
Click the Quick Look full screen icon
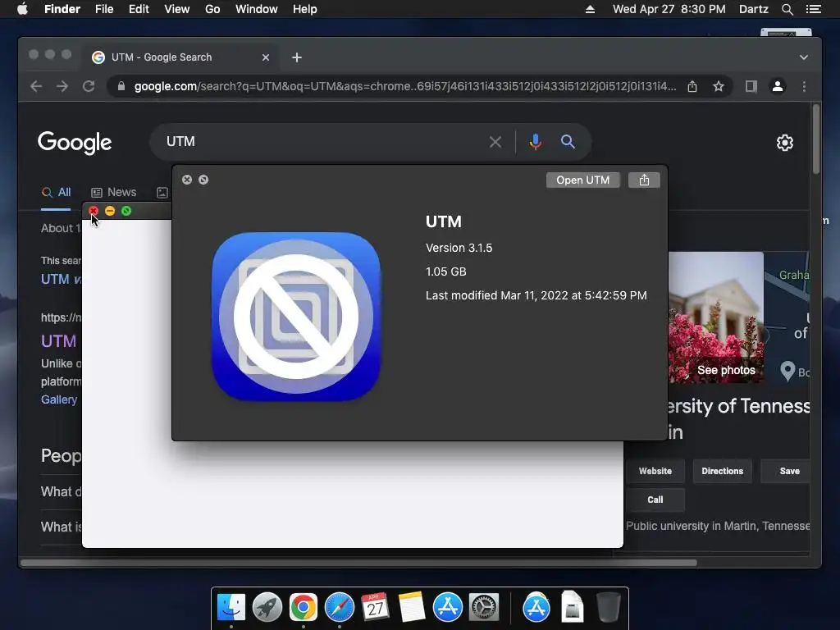[x=203, y=180]
